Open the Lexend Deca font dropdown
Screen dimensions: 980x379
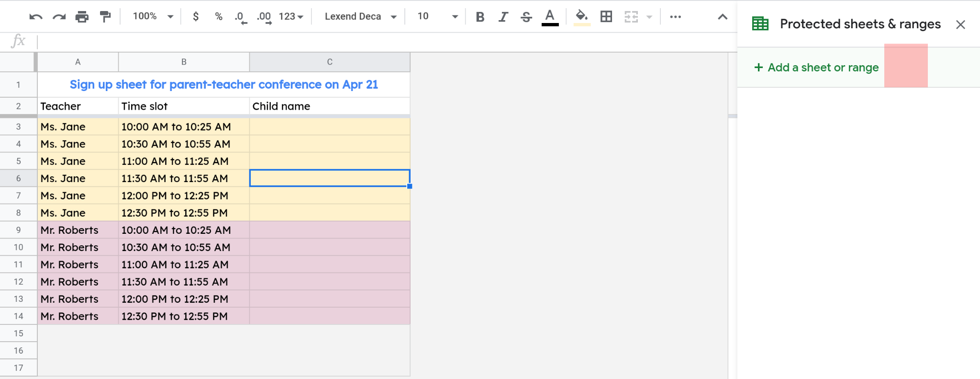point(360,16)
